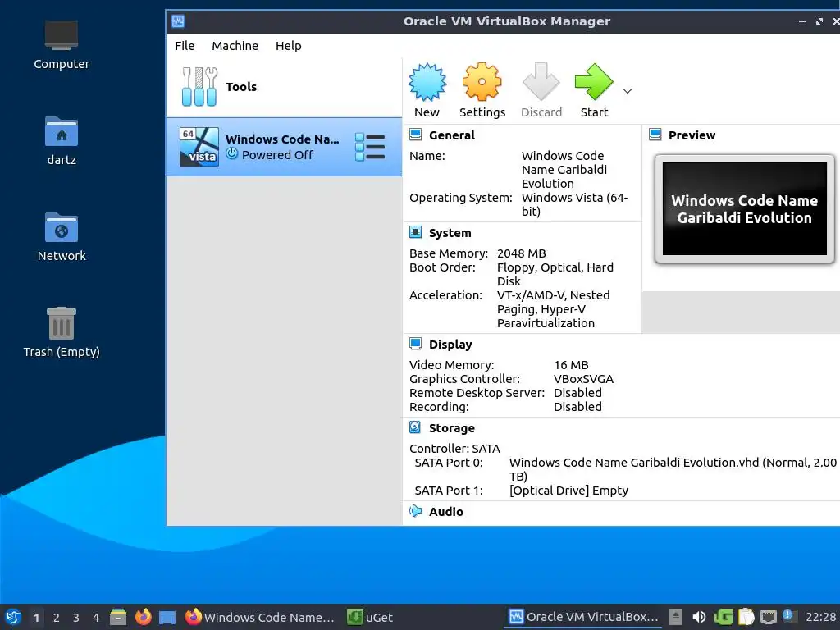
Task: Click the Garibaldi Evolution.vhd storage entry
Action: pos(673,469)
